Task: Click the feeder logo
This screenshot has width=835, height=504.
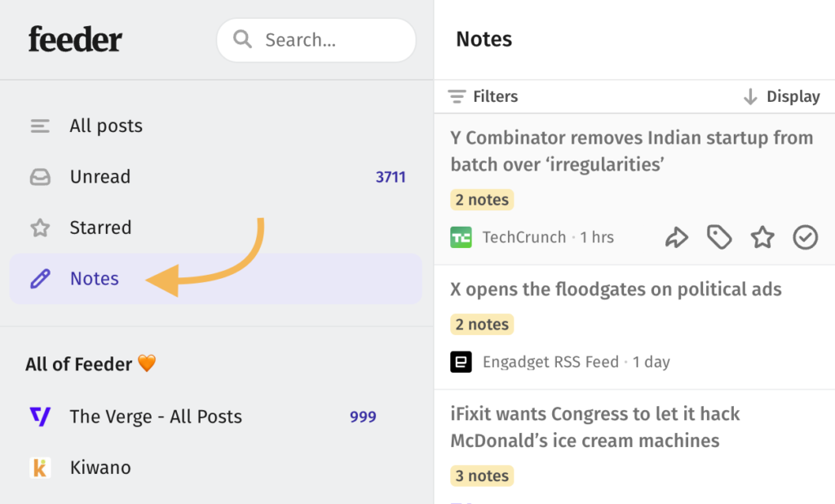Action: point(75,39)
